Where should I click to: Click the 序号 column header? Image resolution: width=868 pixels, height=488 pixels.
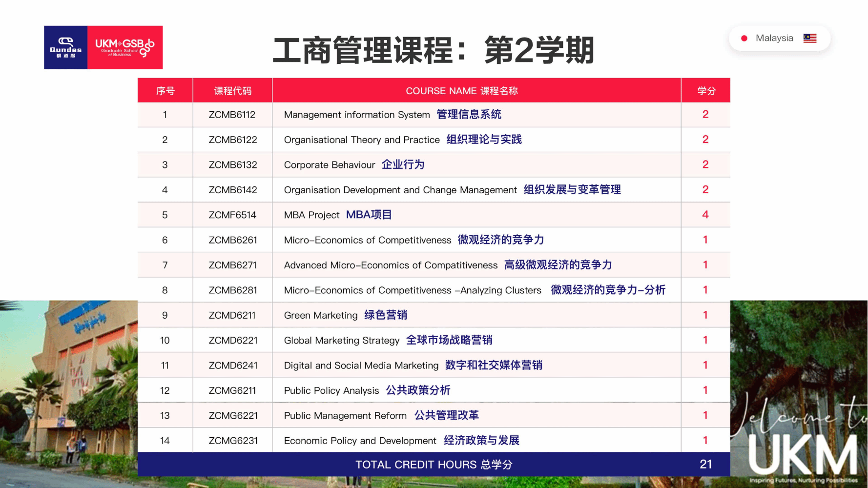[165, 91]
